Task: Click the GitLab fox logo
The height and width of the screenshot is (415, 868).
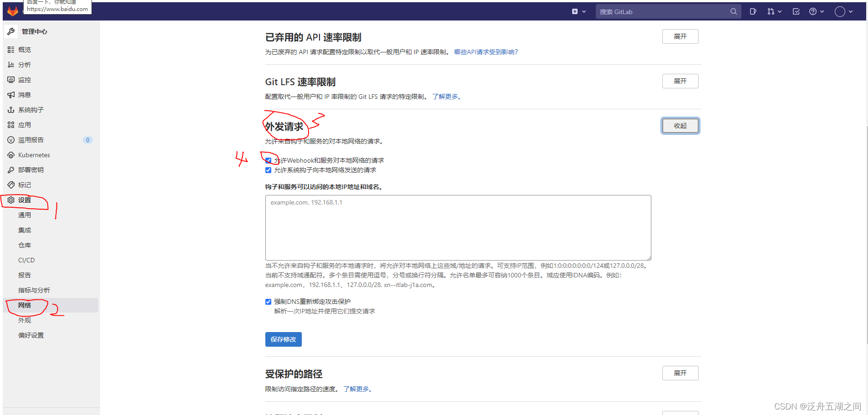Action: point(12,11)
